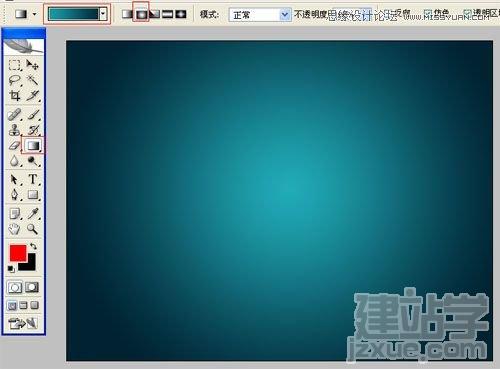The height and width of the screenshot is (369, 500).
Task: Select the Zoom tool
Action: pyautogui.click(x=32, y=229)
